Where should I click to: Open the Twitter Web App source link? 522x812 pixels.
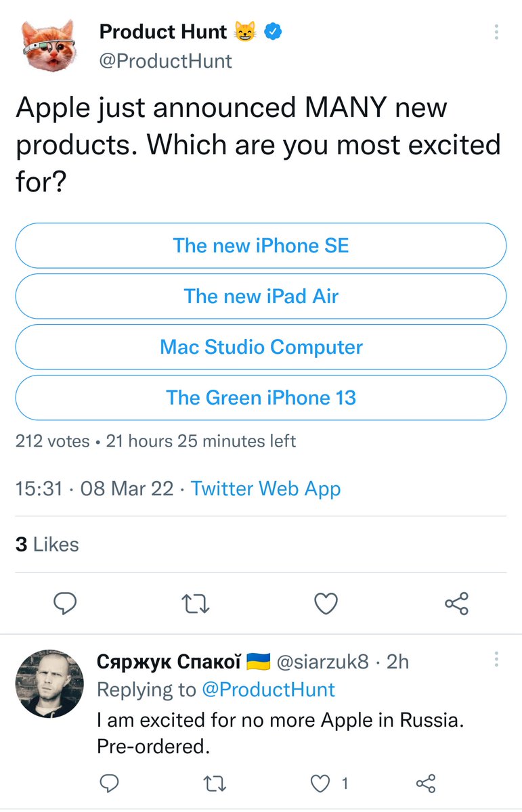265,489
